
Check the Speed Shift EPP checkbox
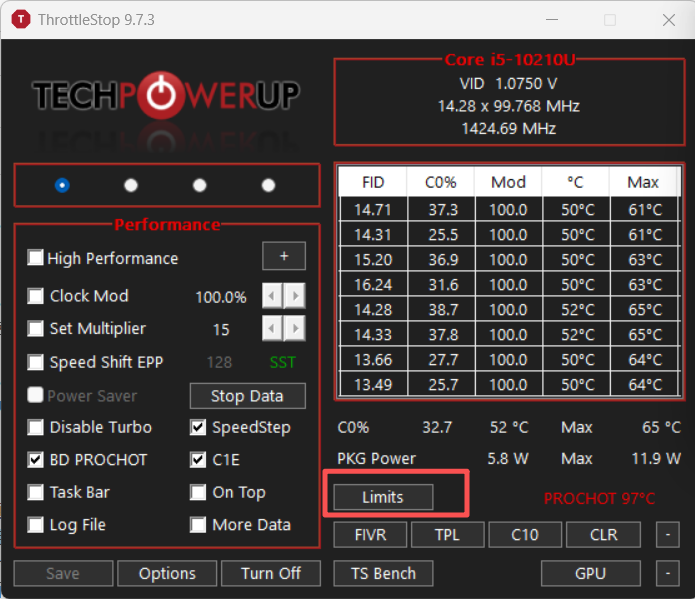click(35, 362)
